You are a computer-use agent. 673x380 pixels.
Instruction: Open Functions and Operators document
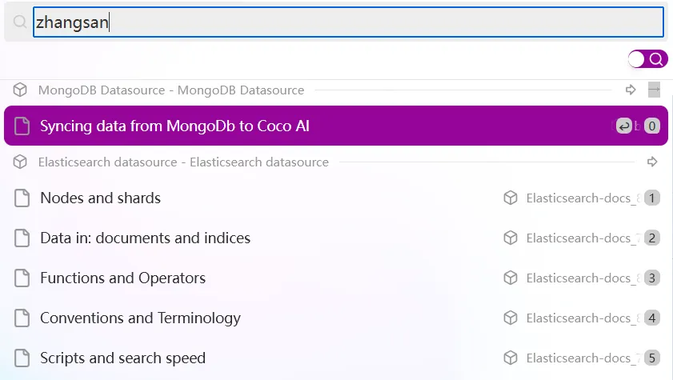click(x=336, y=278)
